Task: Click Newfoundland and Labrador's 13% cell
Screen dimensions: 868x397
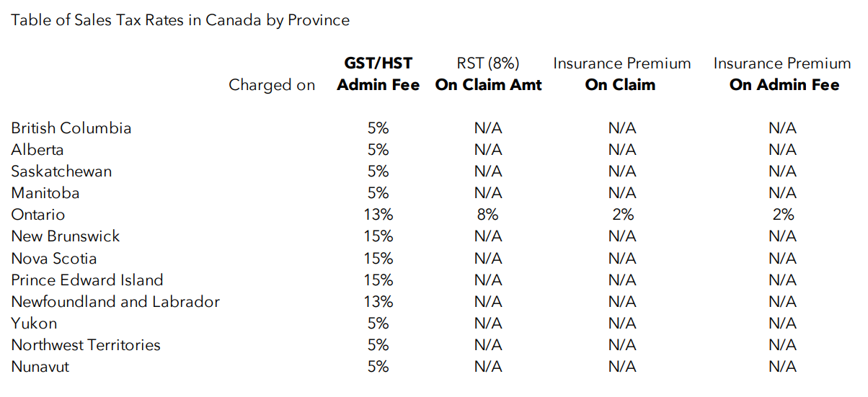Action: 378,301
